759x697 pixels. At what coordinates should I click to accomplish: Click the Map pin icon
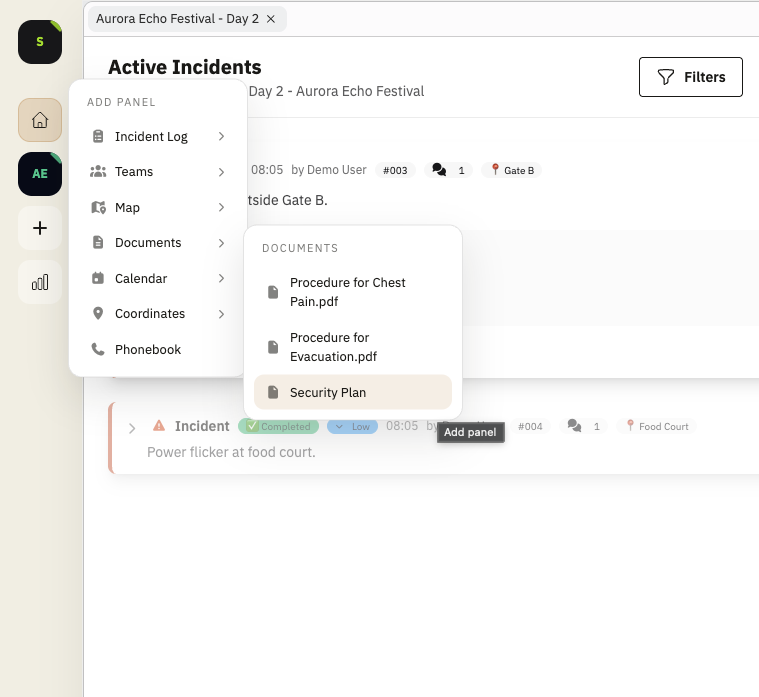(x=98, y=207)
